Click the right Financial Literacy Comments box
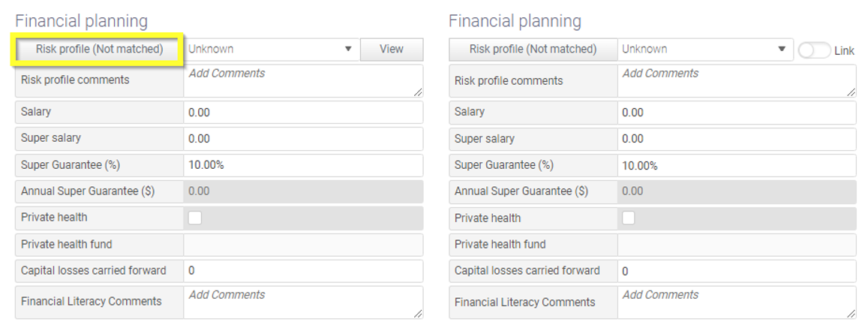Screen dimensions: 868x328 click(x=737, y=302)
